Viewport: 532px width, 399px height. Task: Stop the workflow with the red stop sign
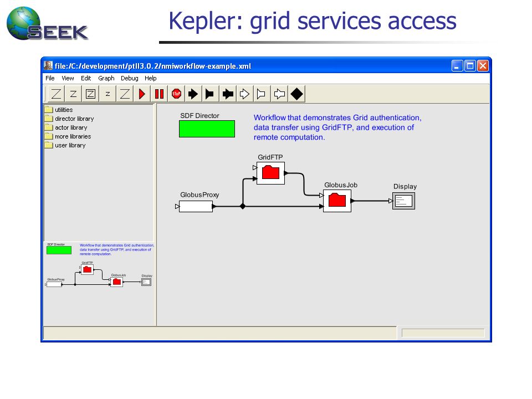click(x=176, y=94)
